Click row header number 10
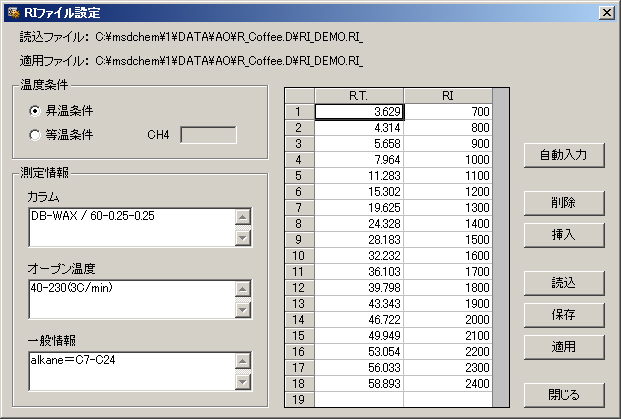The height and width of the screenshot is (419, 621). (299, 255)
